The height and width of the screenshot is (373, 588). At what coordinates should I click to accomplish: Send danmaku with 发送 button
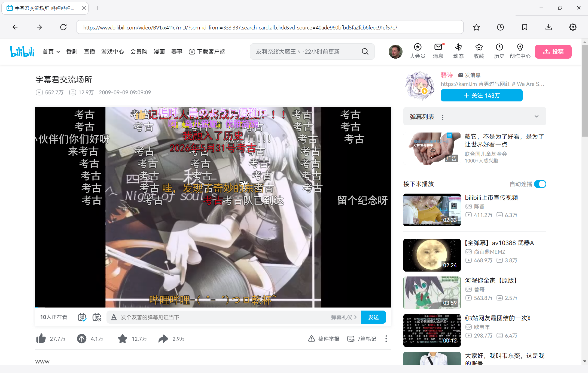tap(373, 317)
